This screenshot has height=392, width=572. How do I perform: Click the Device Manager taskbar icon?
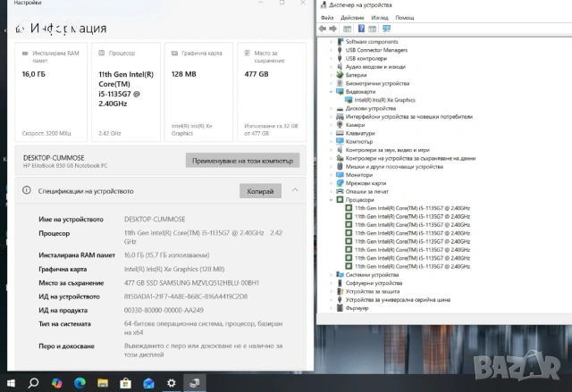[195, 383]
